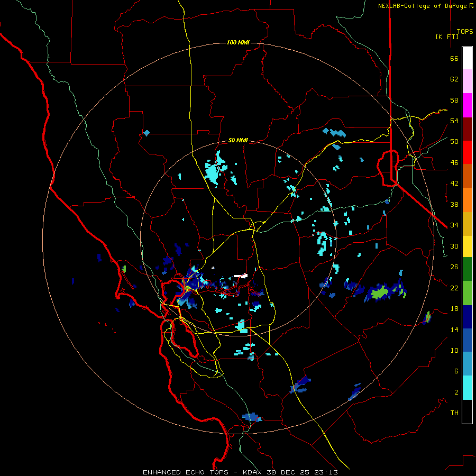Viewport: 476px width, 476px height.
Task: Click the 22 legend scale value
Action: coord(454,288)
